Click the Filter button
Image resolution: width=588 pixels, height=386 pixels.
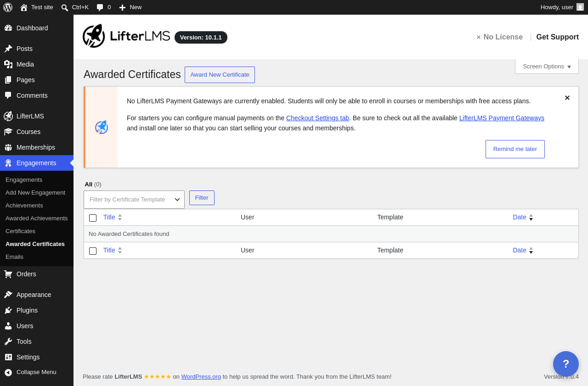click(x=202, y=198)
